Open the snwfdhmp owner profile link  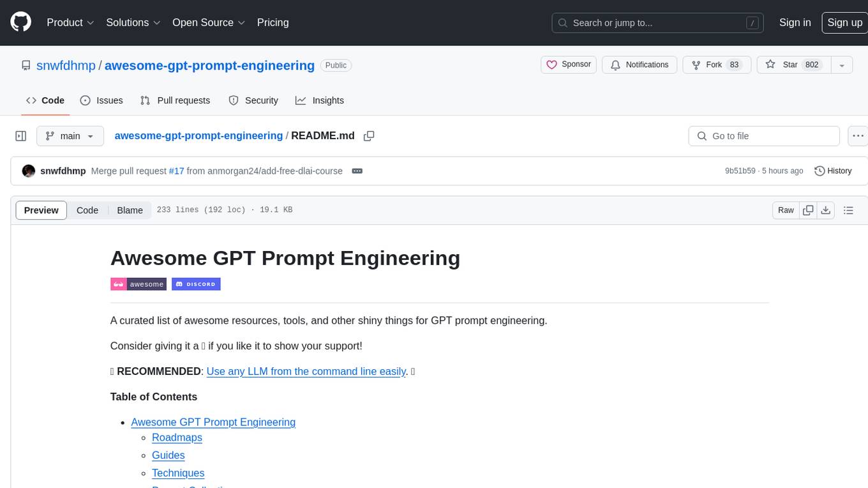[66, 65]
